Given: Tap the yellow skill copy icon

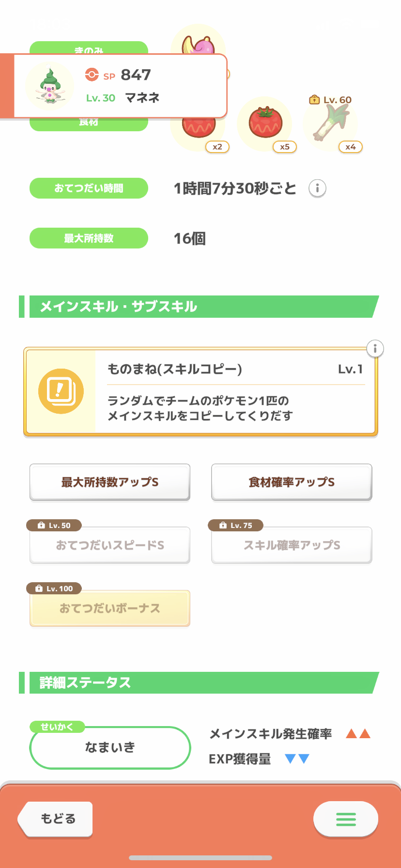Looking at the screenshot, I should pos(61,391).
